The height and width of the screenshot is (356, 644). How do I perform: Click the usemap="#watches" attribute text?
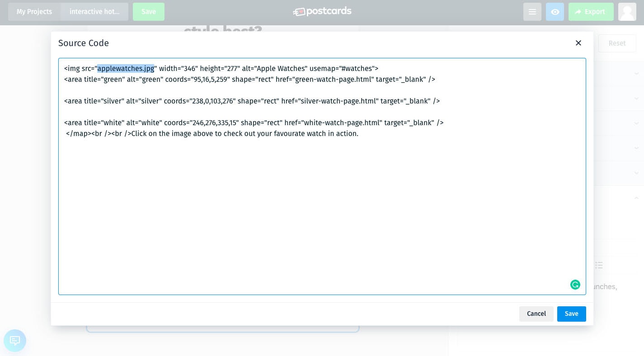point(342,69)
